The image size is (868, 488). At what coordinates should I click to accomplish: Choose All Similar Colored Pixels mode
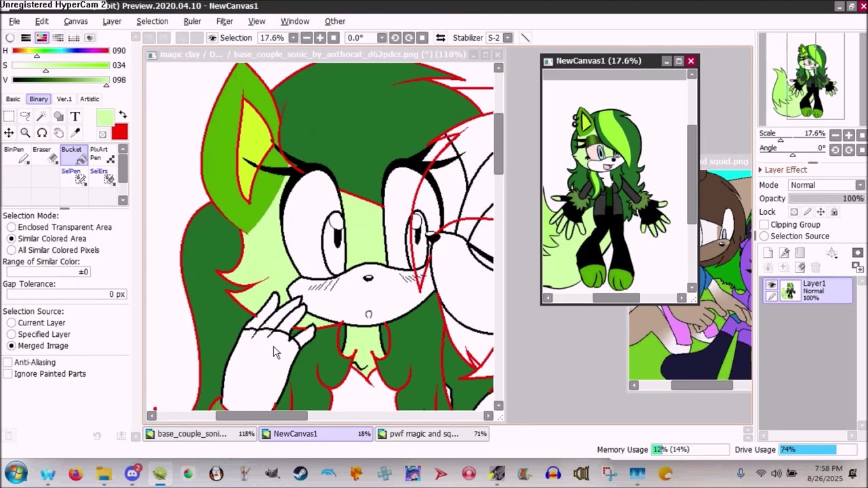point(12,250)
